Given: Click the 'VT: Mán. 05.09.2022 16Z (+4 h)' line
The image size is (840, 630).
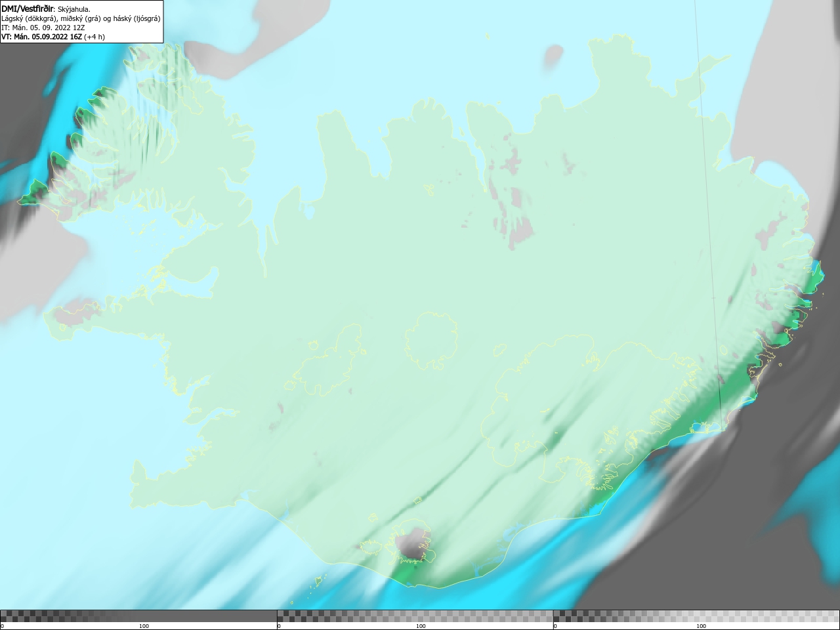Looking at the screenshot, I should coord(53,37).
